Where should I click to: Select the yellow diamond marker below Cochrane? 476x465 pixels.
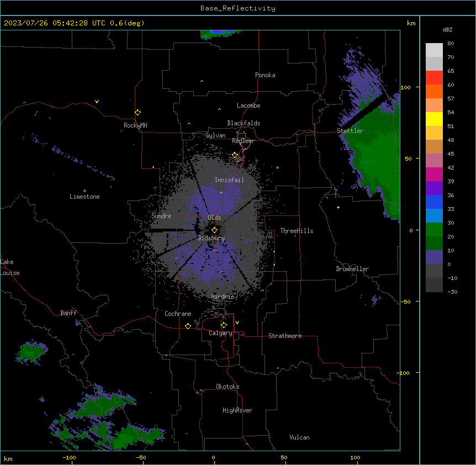point(188,326)
